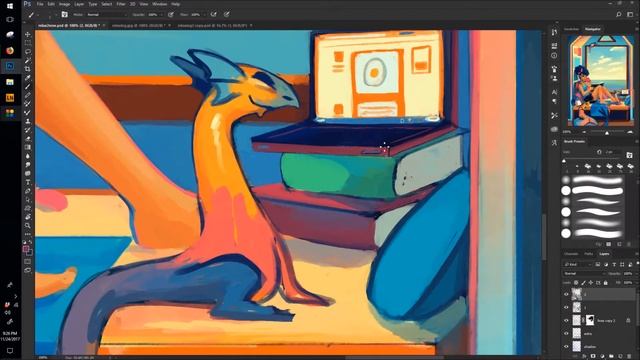Switch to the Channels tab

(571, 254)
